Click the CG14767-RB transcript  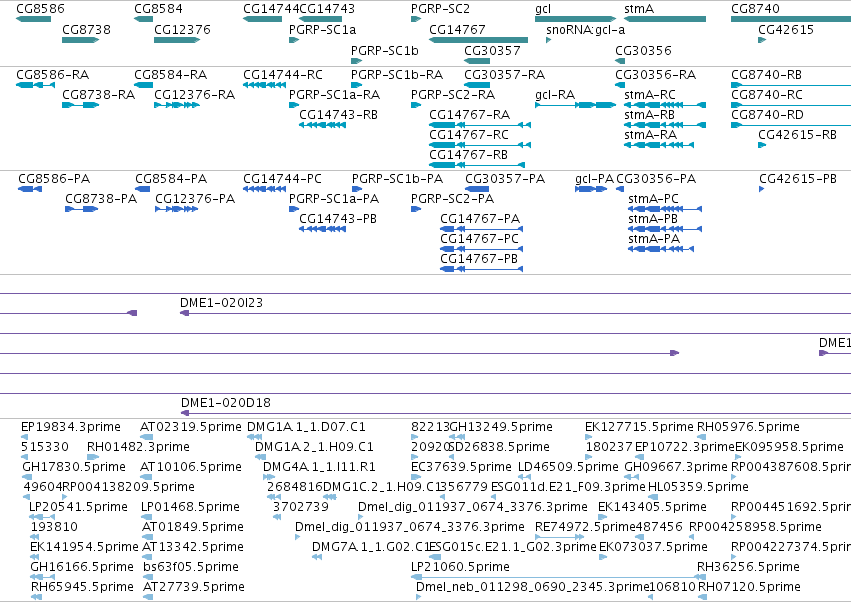coord(477,165)
